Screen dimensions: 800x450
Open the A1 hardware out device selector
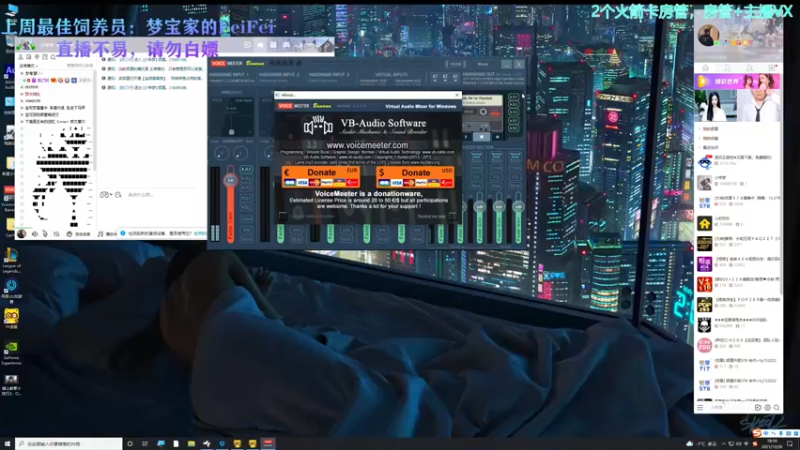click(x=435, y=77)
